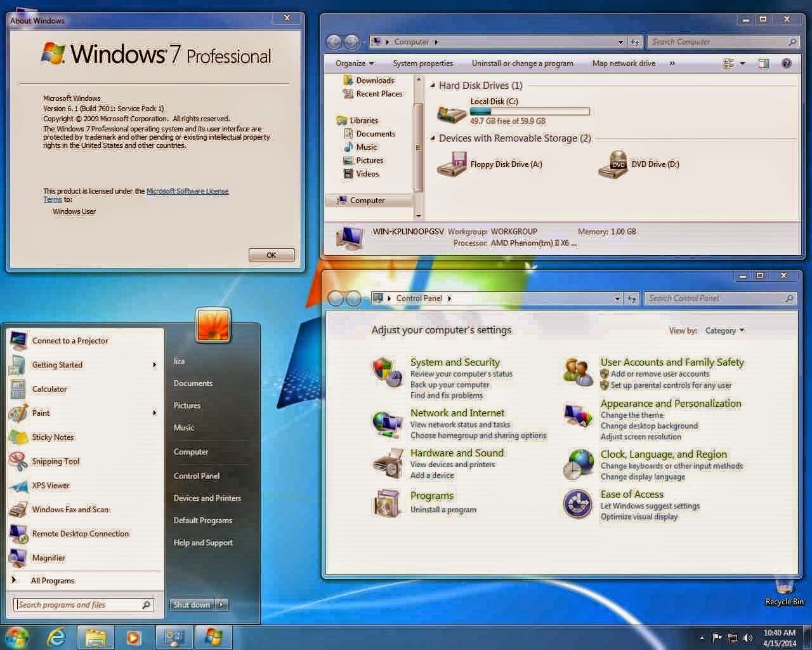Click the Search Control Panel field
The height and width of the screenshot is (650, 812).
(x=721, y=298)
